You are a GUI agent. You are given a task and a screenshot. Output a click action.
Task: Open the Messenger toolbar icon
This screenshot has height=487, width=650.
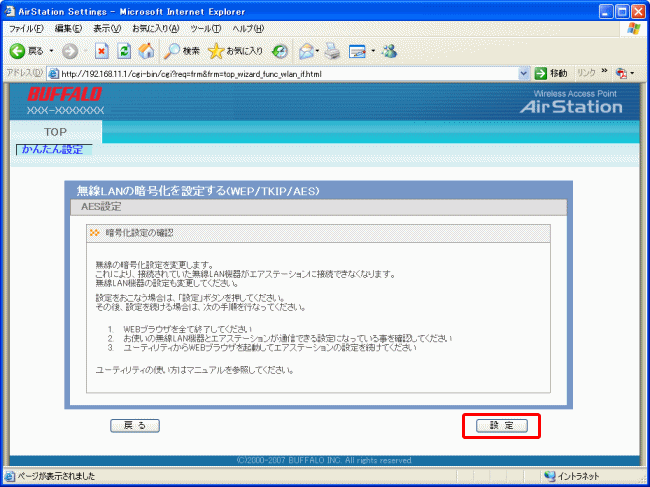pyautogui.click(x=390, y=50)
